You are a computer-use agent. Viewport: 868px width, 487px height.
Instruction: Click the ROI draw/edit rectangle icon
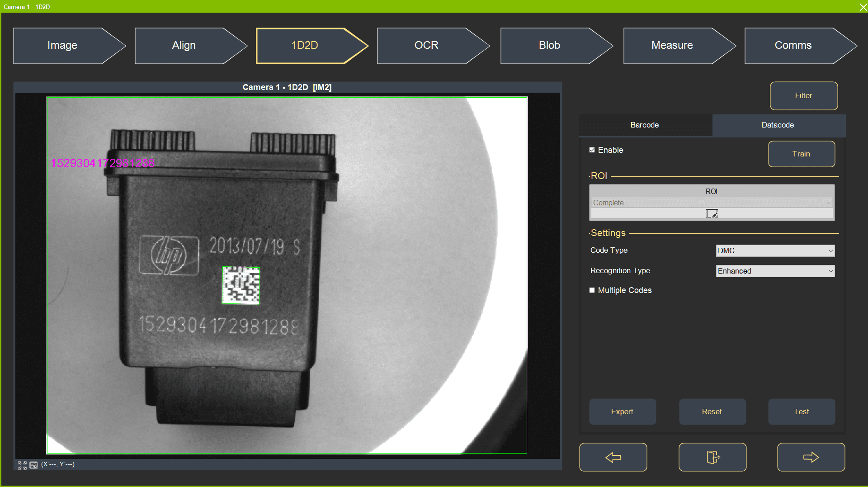tap(712, 213)
